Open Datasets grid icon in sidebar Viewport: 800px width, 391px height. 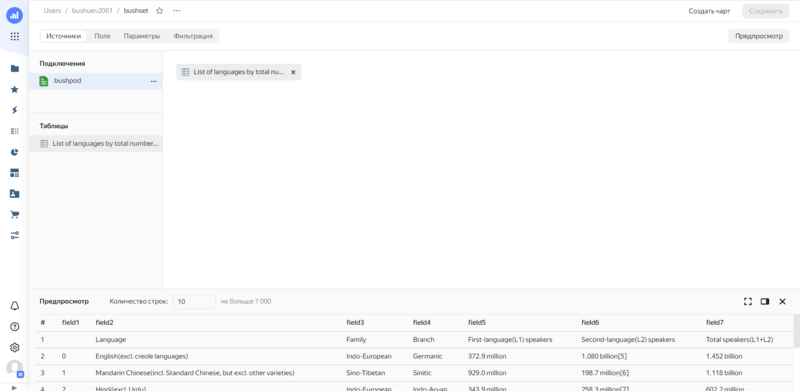point(14,131)
